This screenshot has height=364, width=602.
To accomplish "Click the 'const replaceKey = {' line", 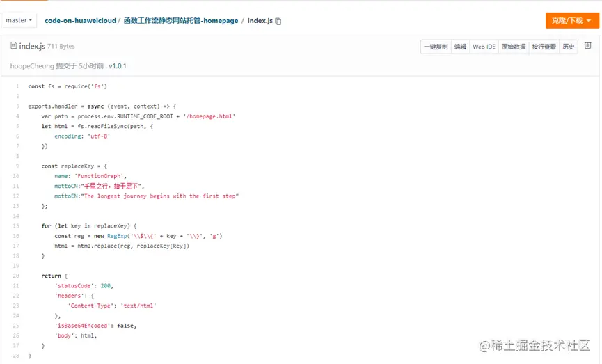I will coord(74,166).
